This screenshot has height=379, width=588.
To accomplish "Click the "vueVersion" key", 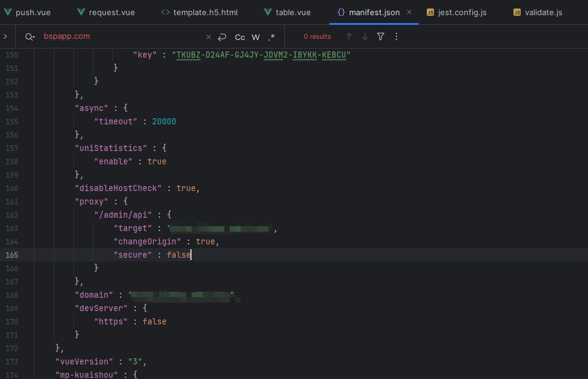I will pos(84,362).
